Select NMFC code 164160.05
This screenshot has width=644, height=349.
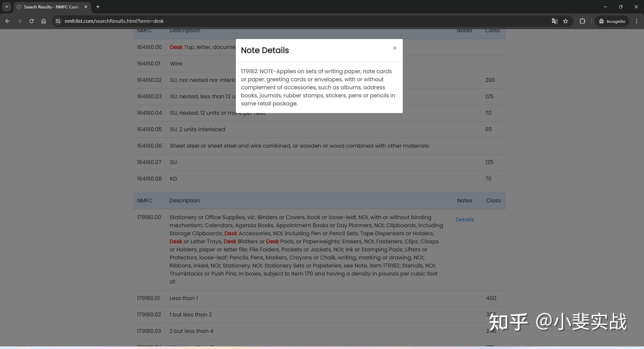149,129
